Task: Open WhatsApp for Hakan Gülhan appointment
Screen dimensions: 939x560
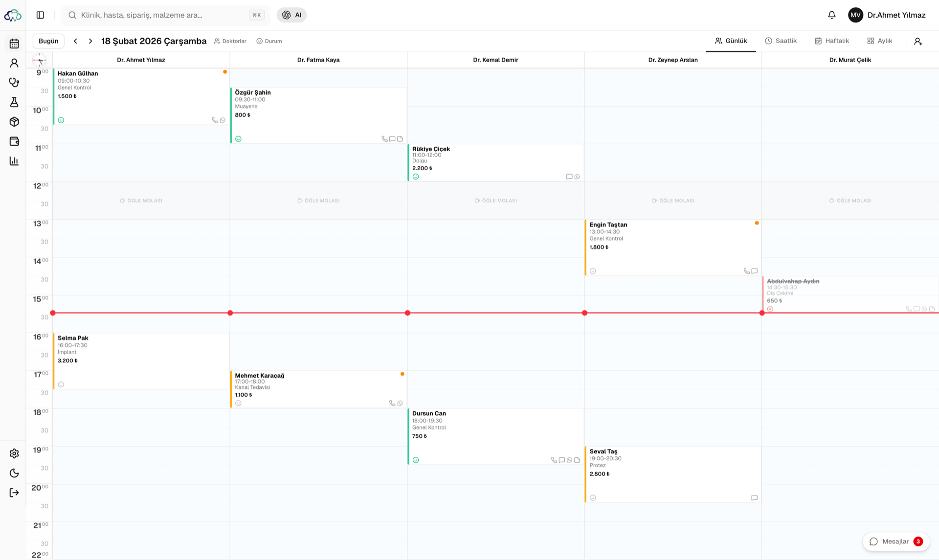Action: [x=223, y=120]
